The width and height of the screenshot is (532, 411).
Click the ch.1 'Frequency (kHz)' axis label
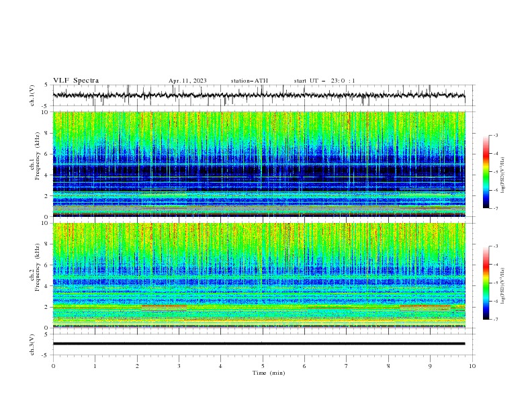tap(37, 156)
